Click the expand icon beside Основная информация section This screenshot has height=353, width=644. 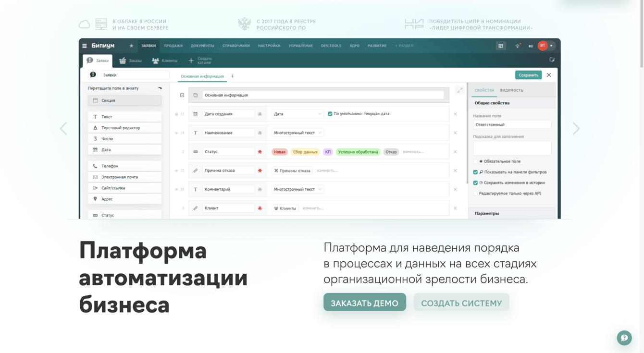[459, 90]
